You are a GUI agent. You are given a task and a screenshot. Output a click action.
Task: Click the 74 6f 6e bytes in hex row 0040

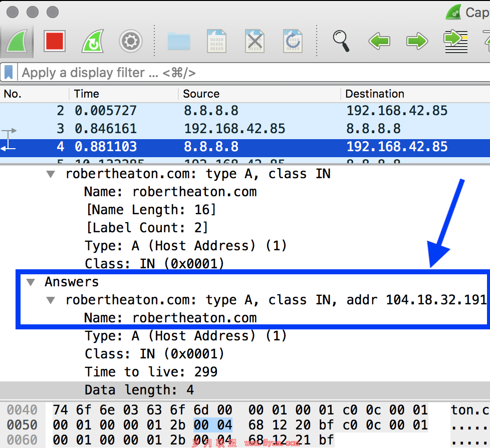[x=84, y=410]
